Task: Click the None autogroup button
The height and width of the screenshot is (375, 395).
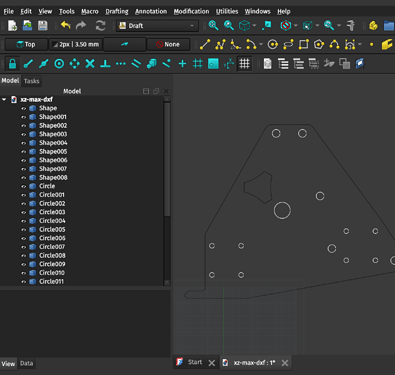Action: 168,44
